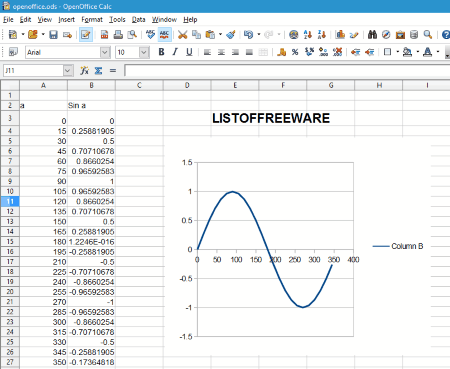Send document as e-mail icon
Viewport: 450px width, 369px height.
coord(67,34)
